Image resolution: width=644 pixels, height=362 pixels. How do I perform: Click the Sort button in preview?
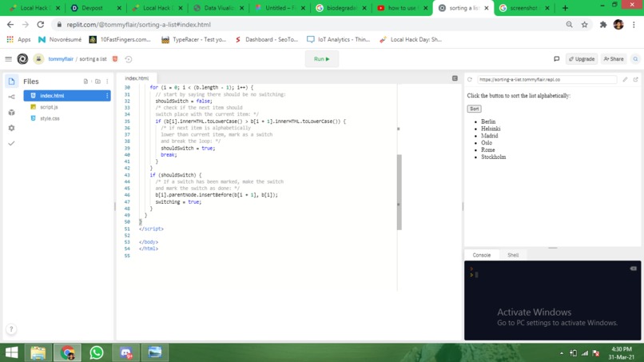tap(474, 109)
